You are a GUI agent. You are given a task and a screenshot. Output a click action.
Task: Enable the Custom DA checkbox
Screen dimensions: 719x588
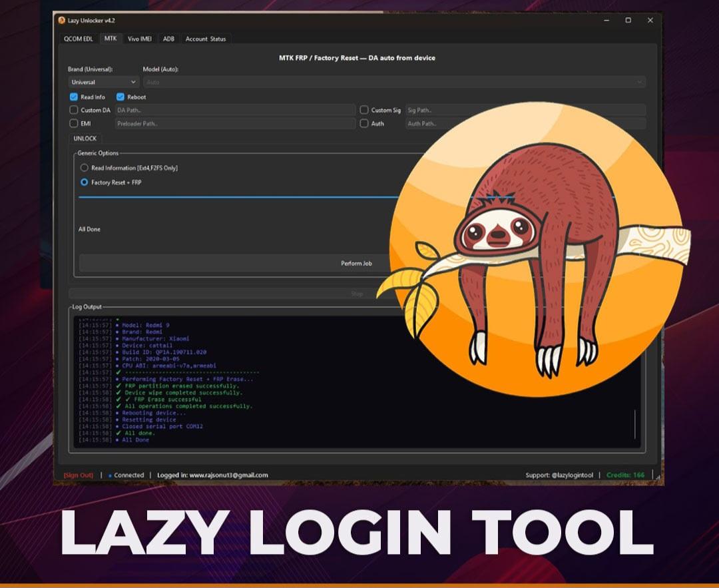coord(73,110)
